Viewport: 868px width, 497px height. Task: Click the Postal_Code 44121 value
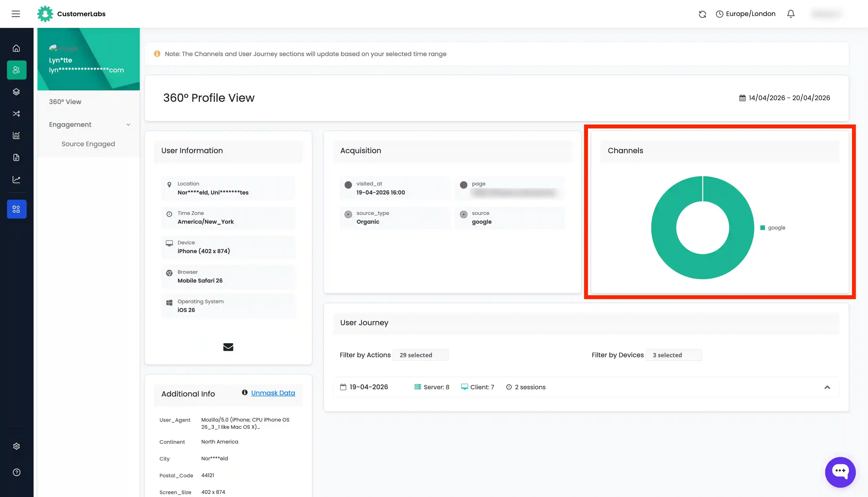pos(207,475)
